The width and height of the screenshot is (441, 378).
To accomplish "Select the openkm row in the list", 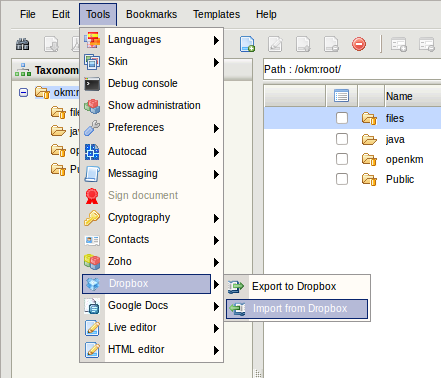I will (x=352, y=159).
